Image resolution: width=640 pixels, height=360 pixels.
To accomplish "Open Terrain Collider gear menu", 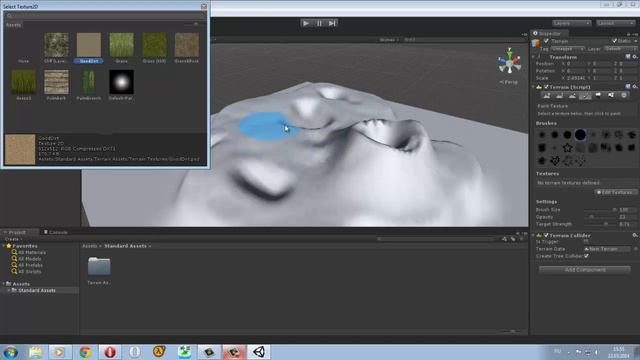I will [x=635, y=235].
